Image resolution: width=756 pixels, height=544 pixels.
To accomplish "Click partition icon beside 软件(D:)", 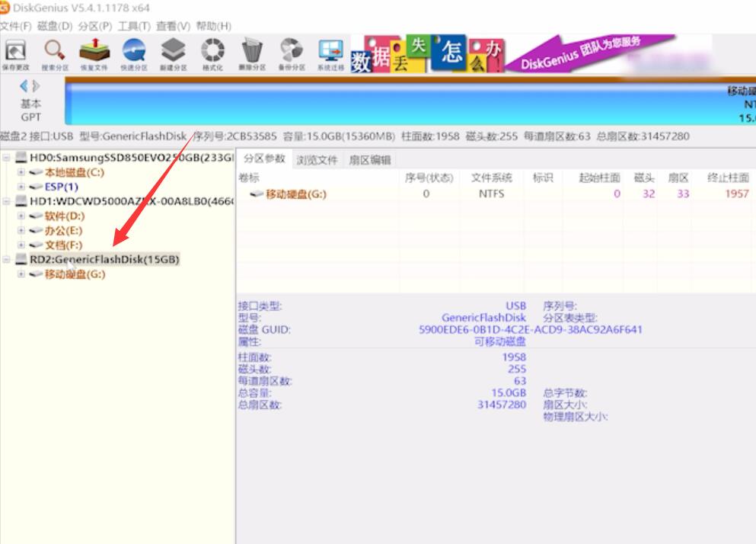I will click(x=36, y=216).
